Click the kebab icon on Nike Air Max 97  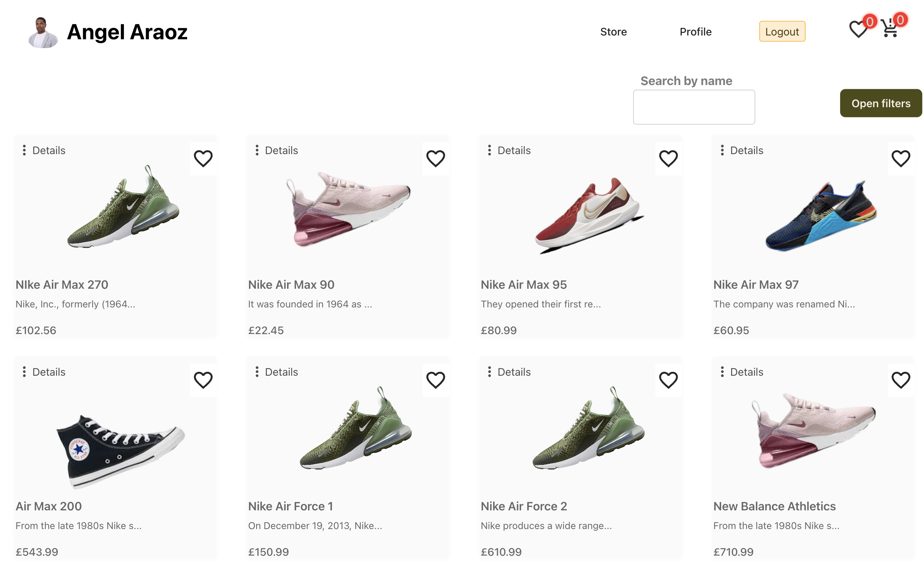point(722,151)
